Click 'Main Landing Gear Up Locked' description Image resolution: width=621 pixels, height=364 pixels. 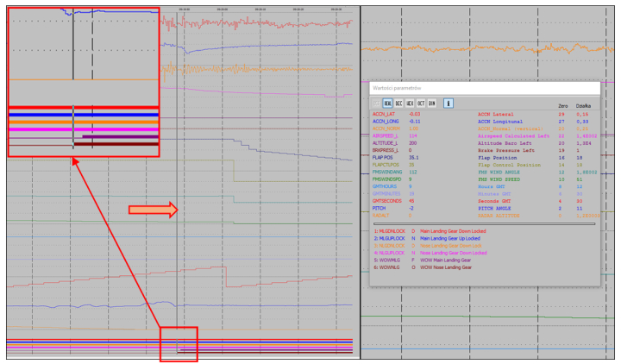click(450, 238)
